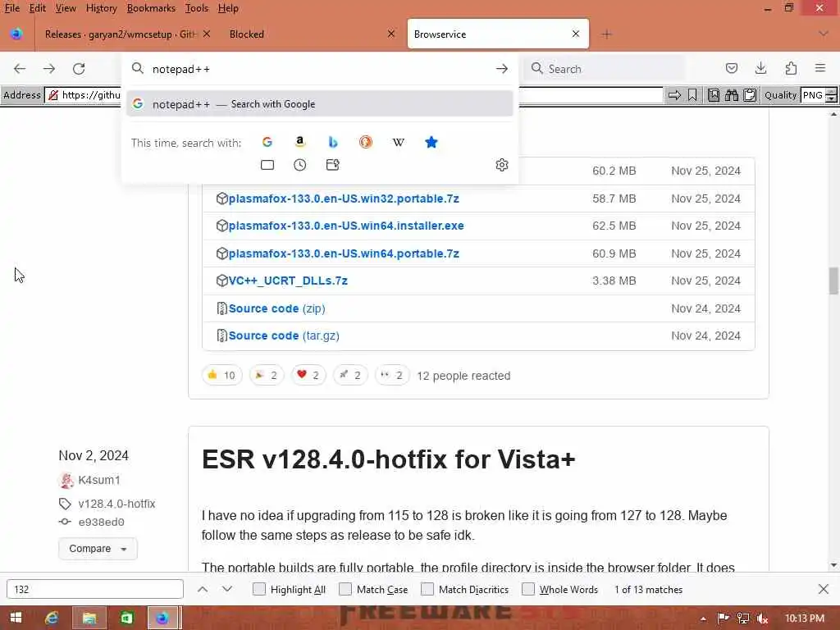Download plasmafox-133.0 win32 portable 7z
Viewport: 840px width, 630px height.
344,199
